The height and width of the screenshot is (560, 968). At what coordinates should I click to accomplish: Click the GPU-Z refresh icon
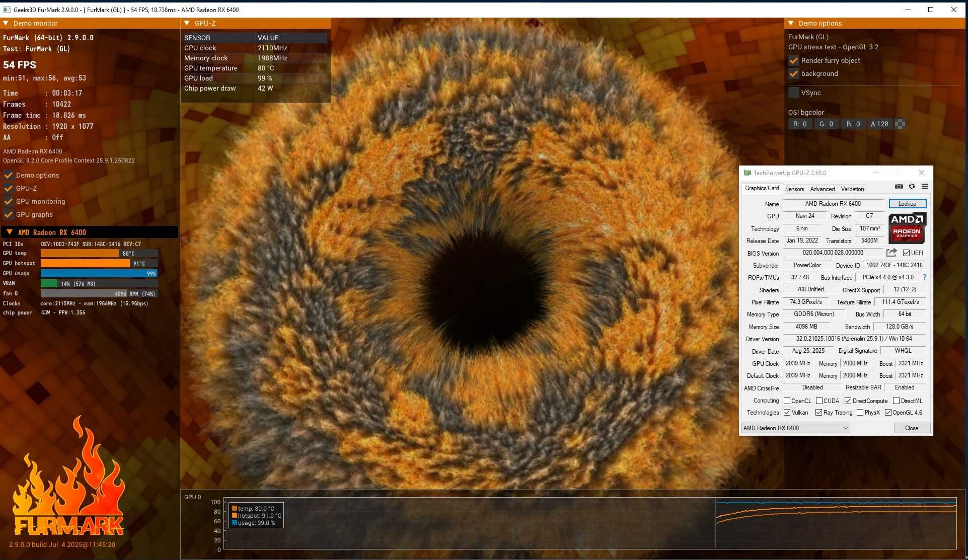(x=912, y=187)
